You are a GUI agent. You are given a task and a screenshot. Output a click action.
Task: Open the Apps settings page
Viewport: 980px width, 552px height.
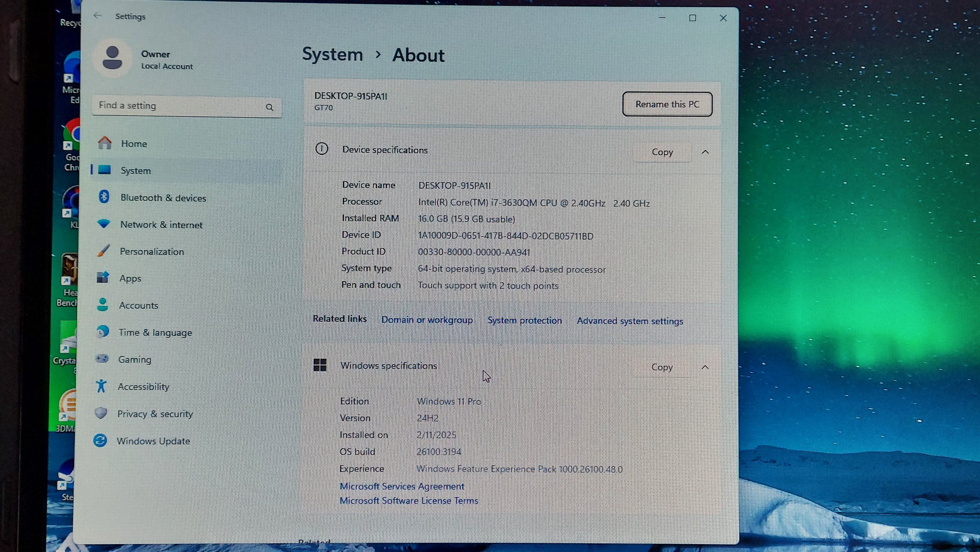click(186, 278)
